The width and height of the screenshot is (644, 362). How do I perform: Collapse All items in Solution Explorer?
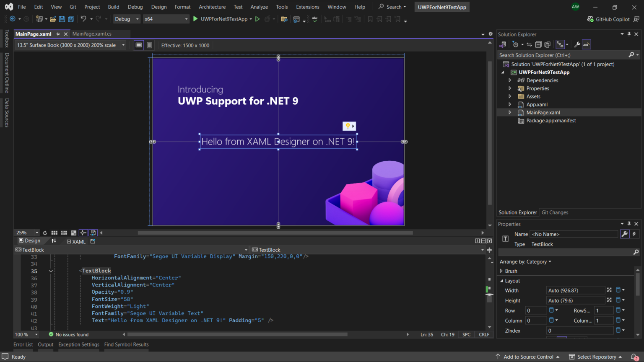click(539, 44)
